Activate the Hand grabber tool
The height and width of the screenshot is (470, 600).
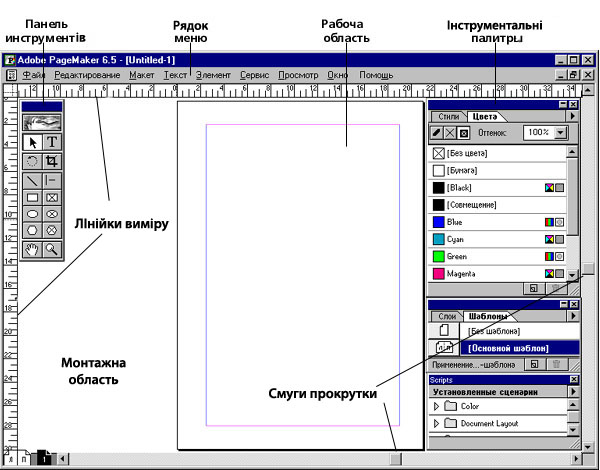(33, 250)
